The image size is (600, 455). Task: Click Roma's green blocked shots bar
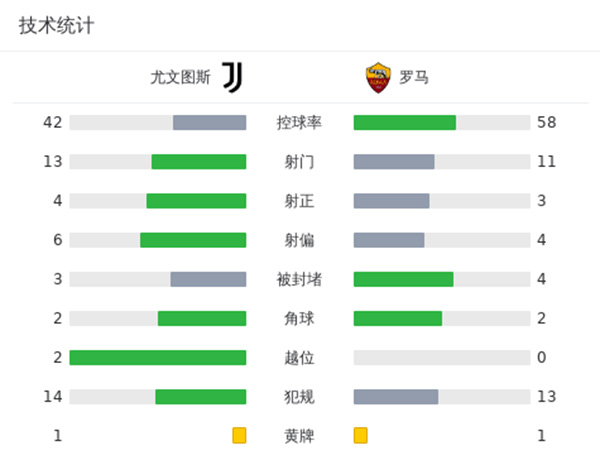coord(403,279)
